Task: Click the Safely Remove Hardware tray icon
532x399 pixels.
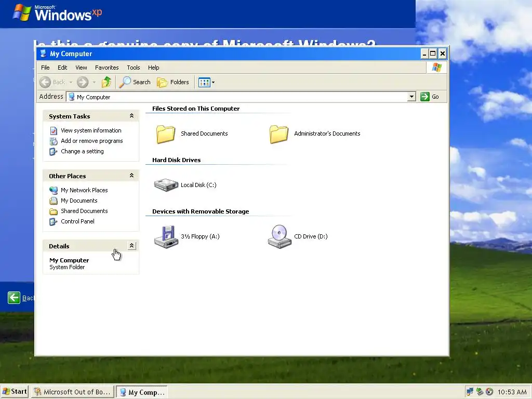Action: point(480,392)
